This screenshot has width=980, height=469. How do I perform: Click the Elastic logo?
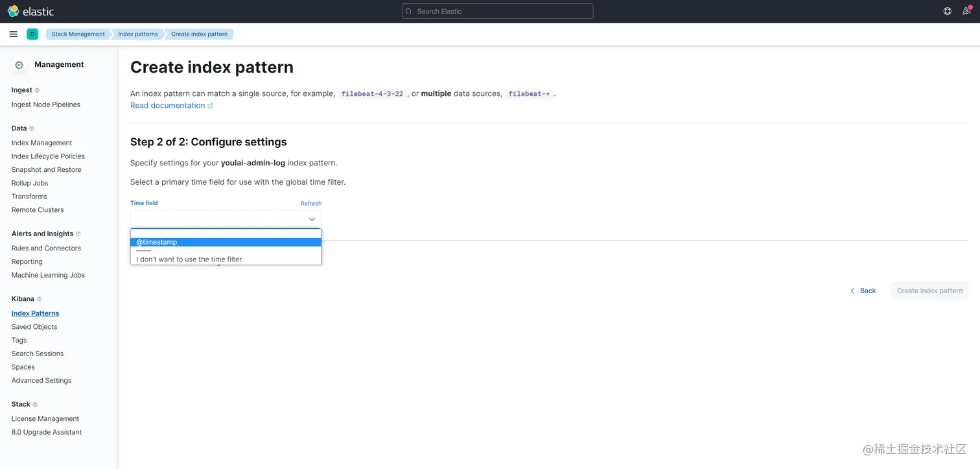[x=30, y=11]
